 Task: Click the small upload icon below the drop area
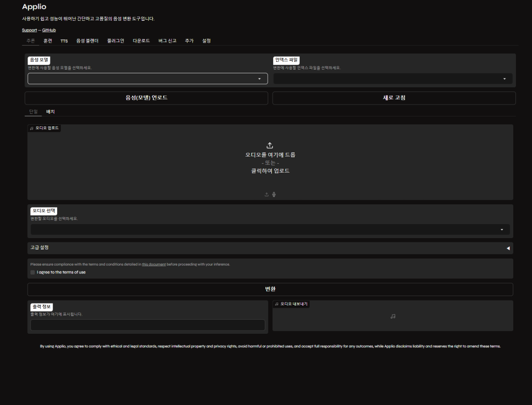(x=267, y=194)
